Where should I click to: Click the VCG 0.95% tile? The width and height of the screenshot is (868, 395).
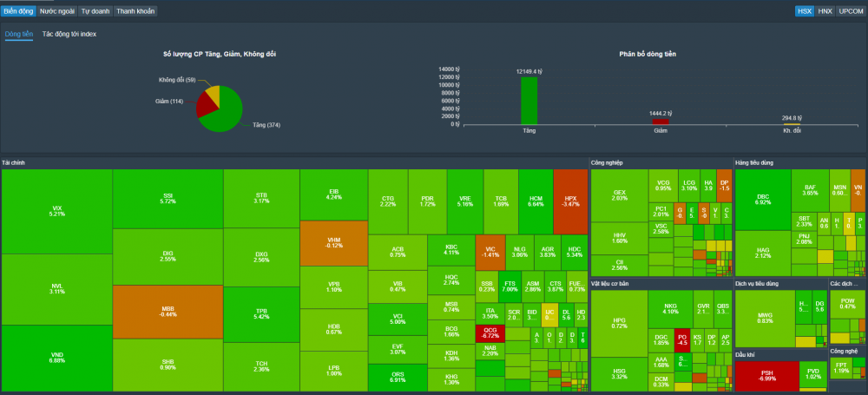point(663,185)
